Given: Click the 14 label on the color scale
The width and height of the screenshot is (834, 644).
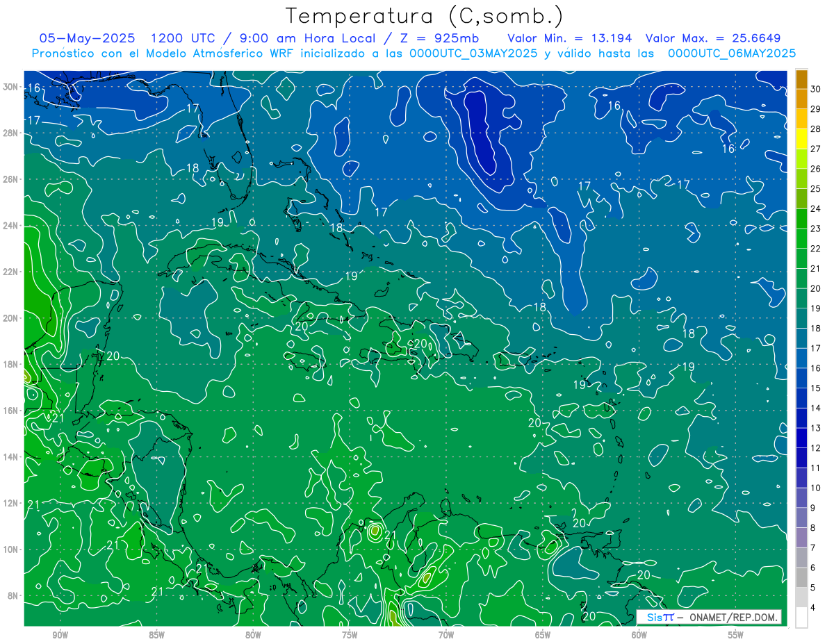Looking at the screenshot, I should click(816, 408).
